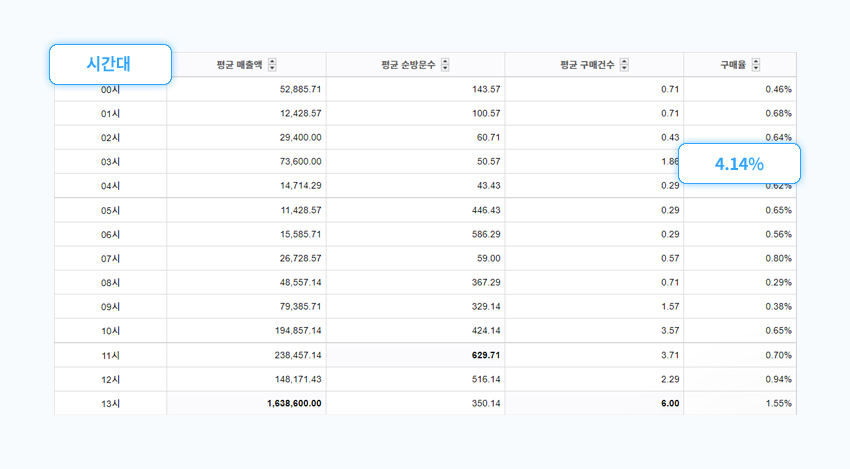Select the 05시 row label
This screenshot has width=850, height=469.
pyautogui.click(x=111, y=210)
